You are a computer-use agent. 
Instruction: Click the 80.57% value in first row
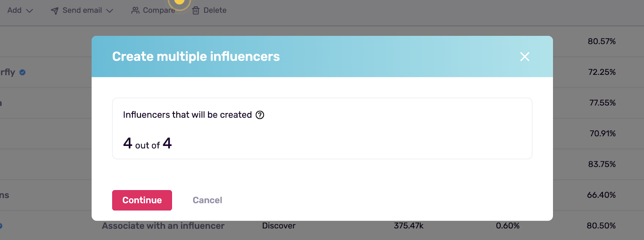pos(602,41)
